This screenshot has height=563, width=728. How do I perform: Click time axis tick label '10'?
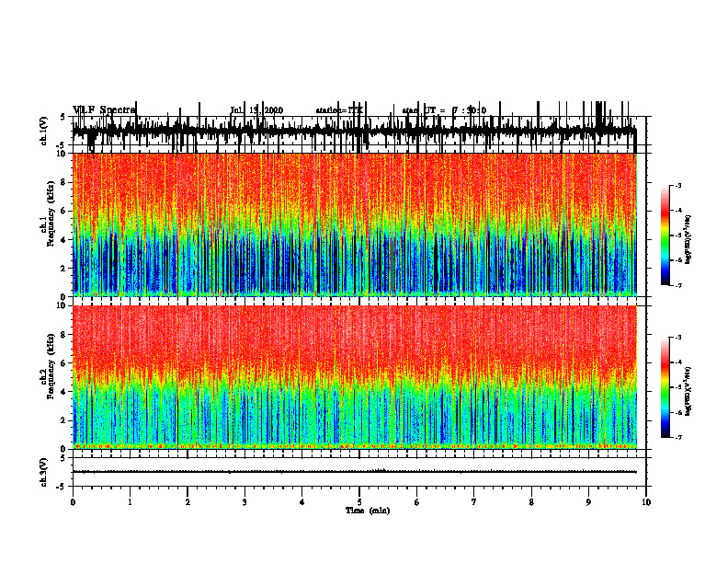(646, 502)
